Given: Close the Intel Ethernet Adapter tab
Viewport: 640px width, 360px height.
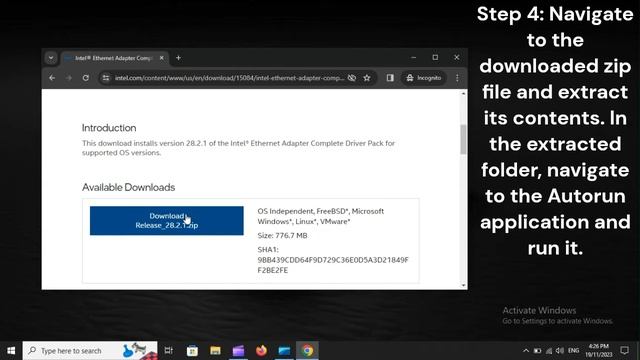Looking at the screenshot, I should click(162, 58).
